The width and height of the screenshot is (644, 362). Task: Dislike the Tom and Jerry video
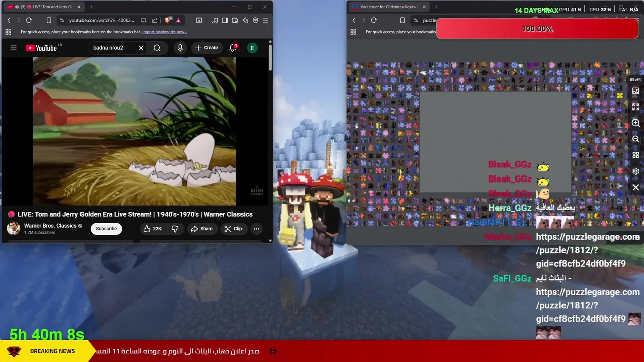175,229
